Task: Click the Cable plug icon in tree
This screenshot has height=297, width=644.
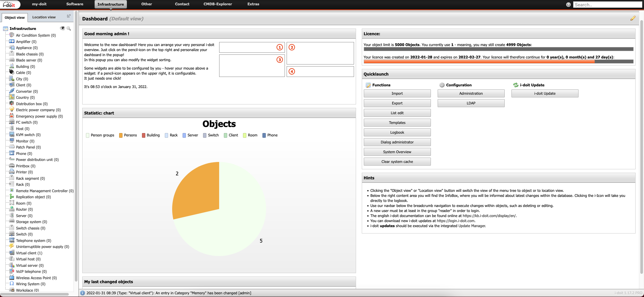Action: tap(12, 72)
